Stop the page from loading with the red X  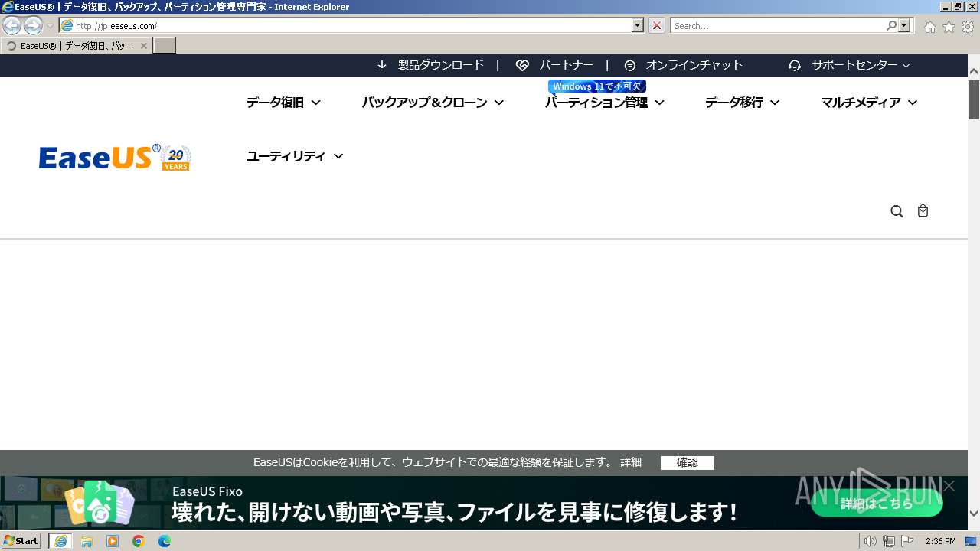(657, 26)
